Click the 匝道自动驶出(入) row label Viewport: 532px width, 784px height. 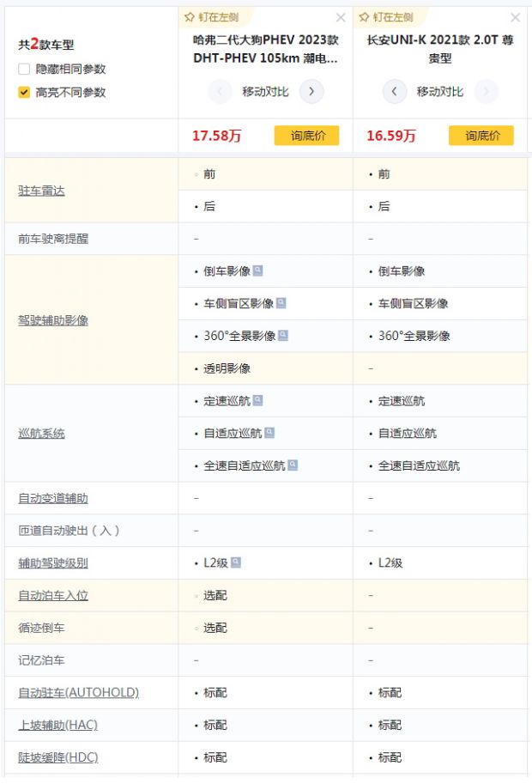coord(69,531)
